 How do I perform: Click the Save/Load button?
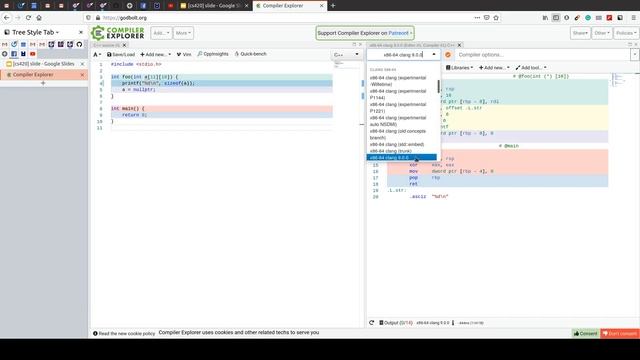click(x=121, y=54)
